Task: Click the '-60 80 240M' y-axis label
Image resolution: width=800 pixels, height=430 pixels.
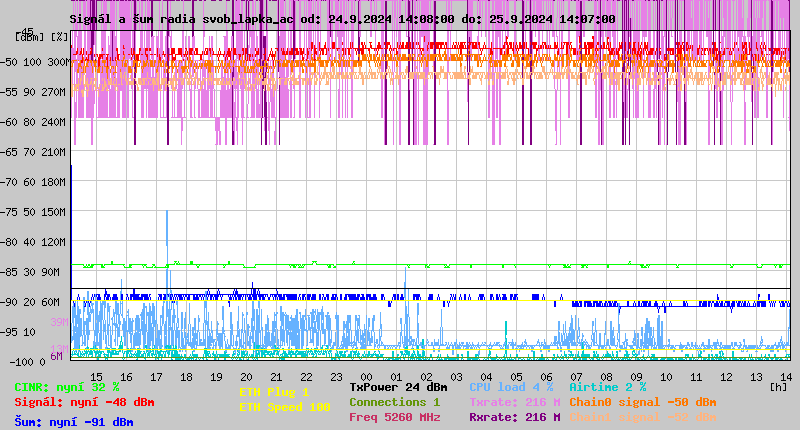Action: tap(33, 122)
